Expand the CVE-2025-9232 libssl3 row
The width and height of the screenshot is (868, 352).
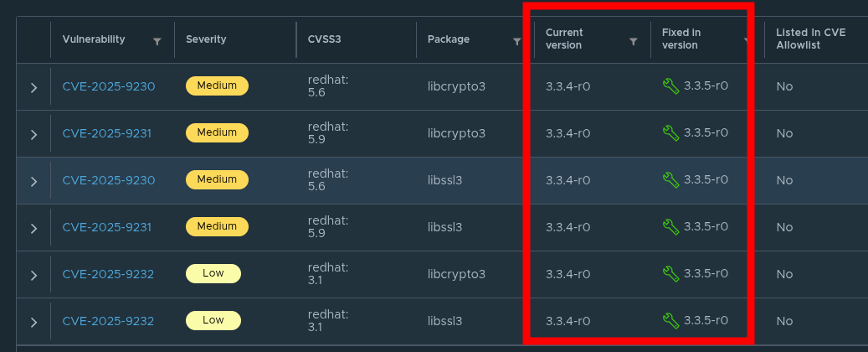point(33,322)
